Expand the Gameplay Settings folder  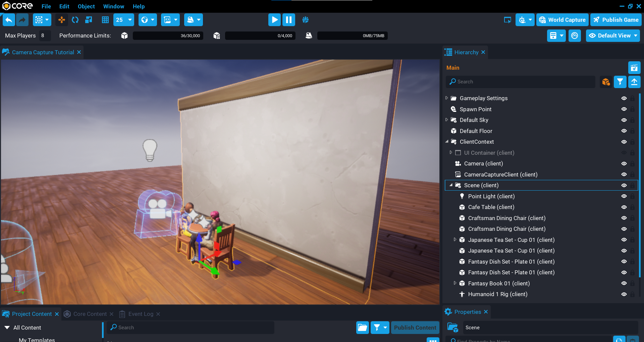pyautogui.click(x=447, y=98)
